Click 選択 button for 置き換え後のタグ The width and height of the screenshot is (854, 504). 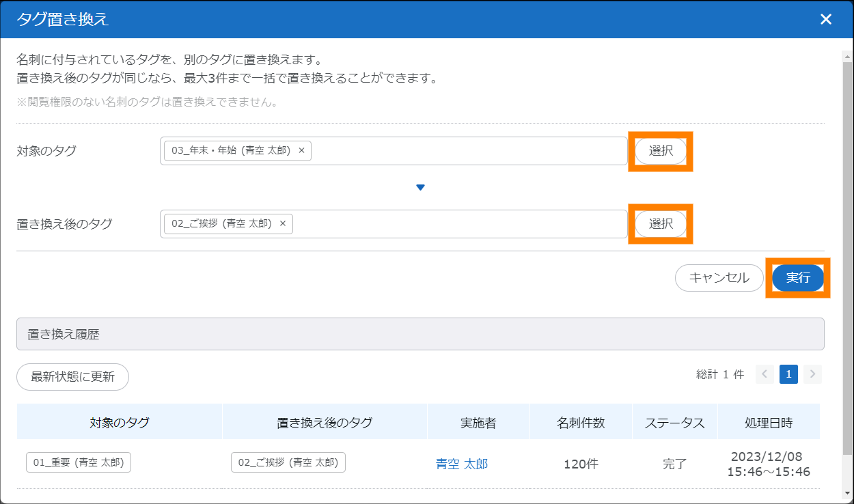661,224
